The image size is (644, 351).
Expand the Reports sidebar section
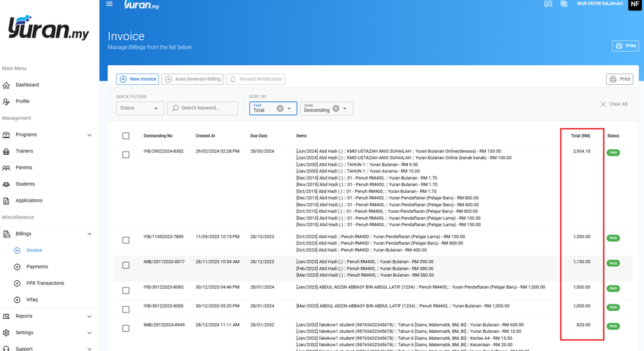pos(89,317)
